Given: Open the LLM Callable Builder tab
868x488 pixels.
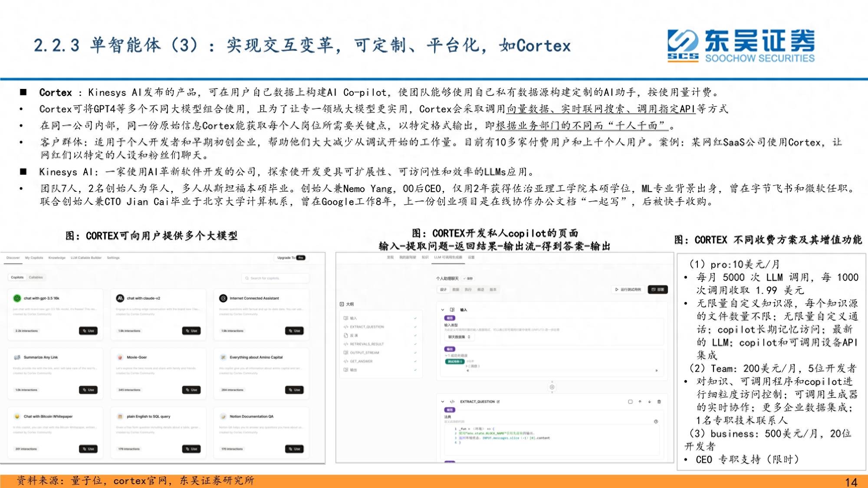Looking at the screenshot, I should pos(86,258).
